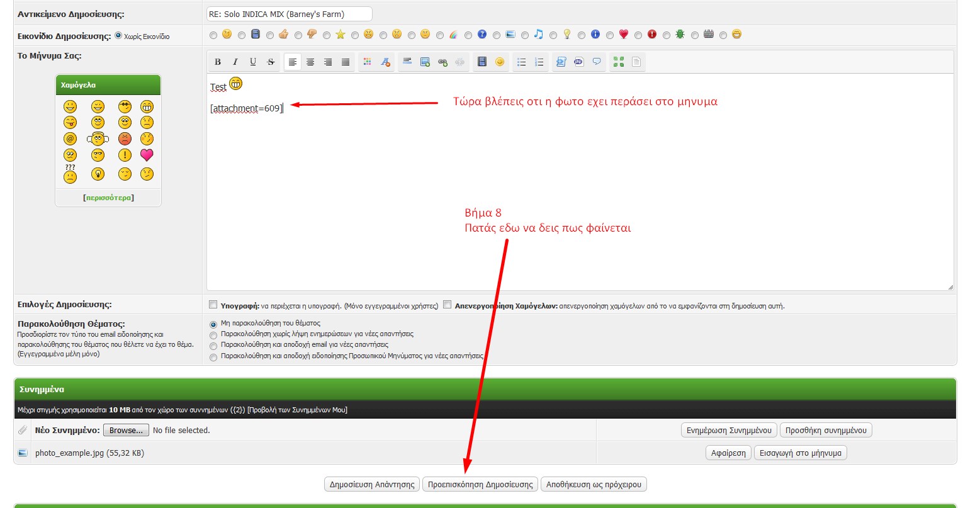Screen dimensions: 980x508
Task: Click the unlink toolbar icon
Action: pos(460,62)
